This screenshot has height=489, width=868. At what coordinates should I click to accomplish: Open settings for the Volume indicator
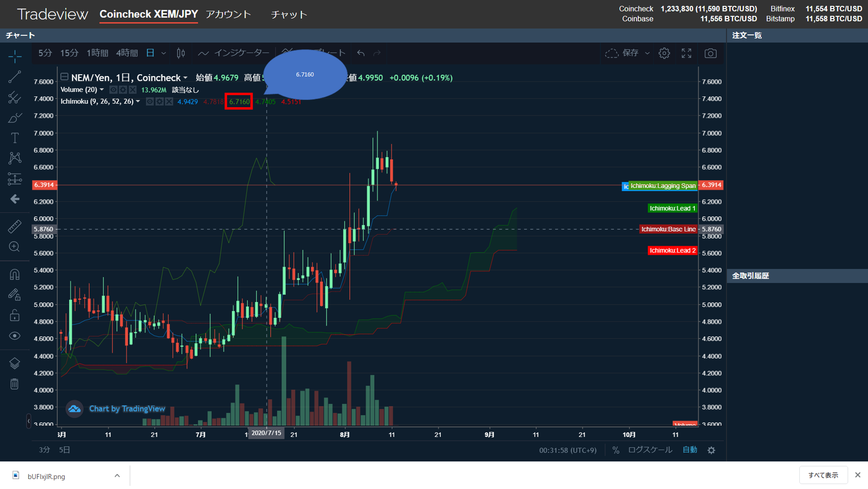tap(123, 90)
